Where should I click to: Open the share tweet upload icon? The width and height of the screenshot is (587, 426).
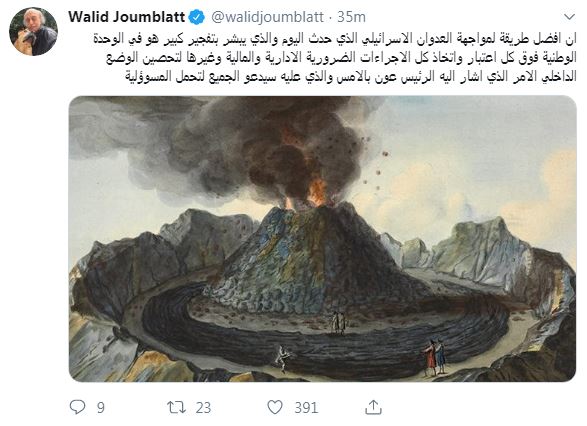(x=373, y=407)
